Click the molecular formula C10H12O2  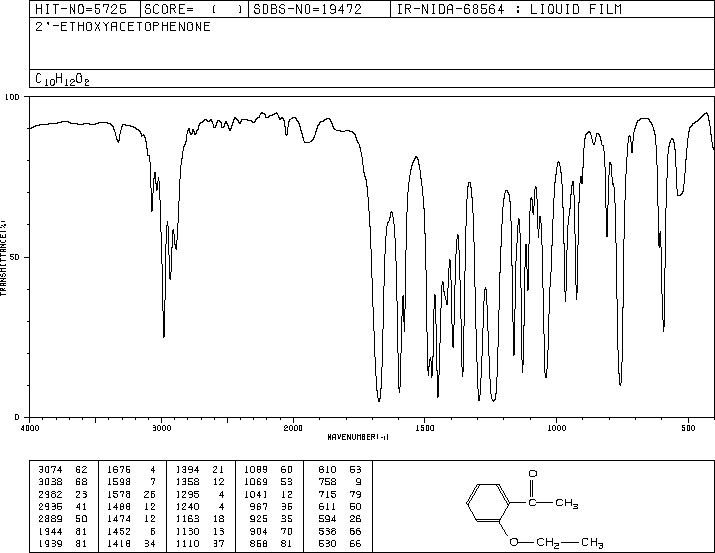[62, 79]
